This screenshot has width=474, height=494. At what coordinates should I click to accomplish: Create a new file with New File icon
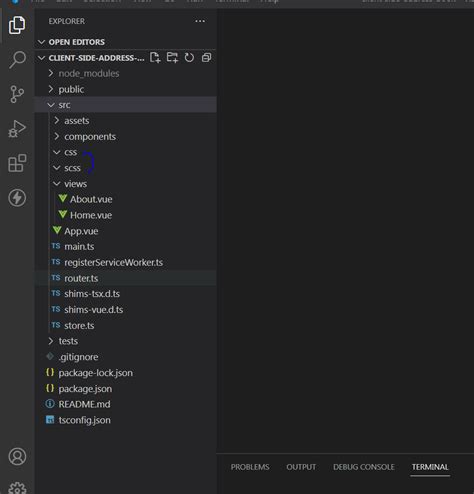pos(155,58)
